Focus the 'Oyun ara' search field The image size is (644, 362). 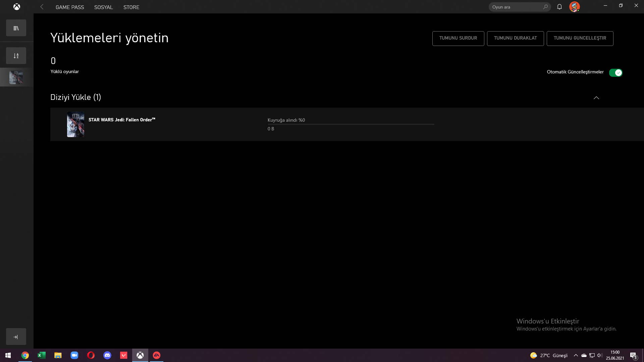pos(519,7)
